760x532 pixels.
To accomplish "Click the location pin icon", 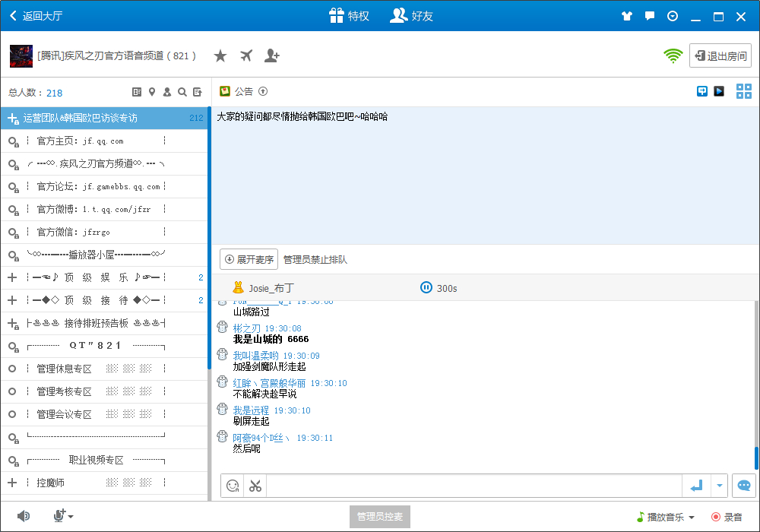I will (152, 92).
